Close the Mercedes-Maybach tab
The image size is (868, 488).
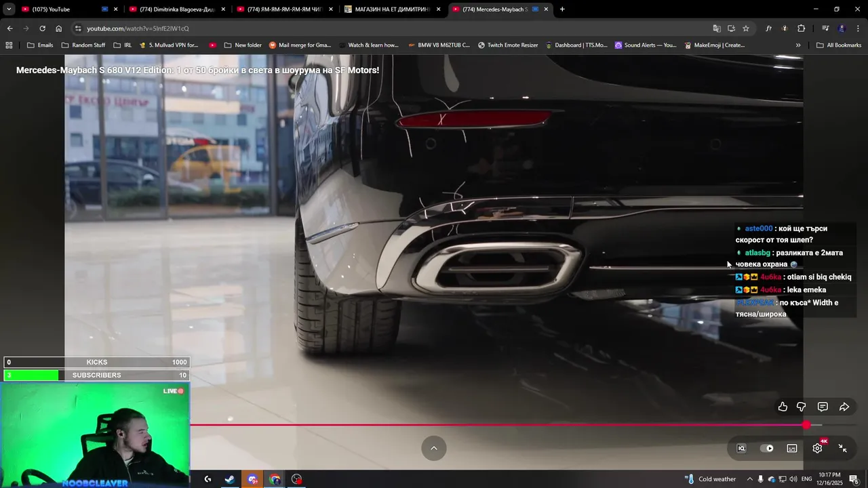coord(546,9)
